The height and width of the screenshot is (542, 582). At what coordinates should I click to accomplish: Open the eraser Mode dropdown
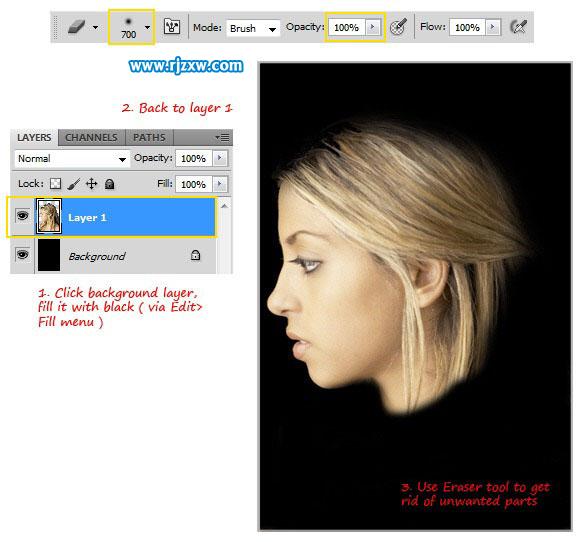tap(253, 28)
